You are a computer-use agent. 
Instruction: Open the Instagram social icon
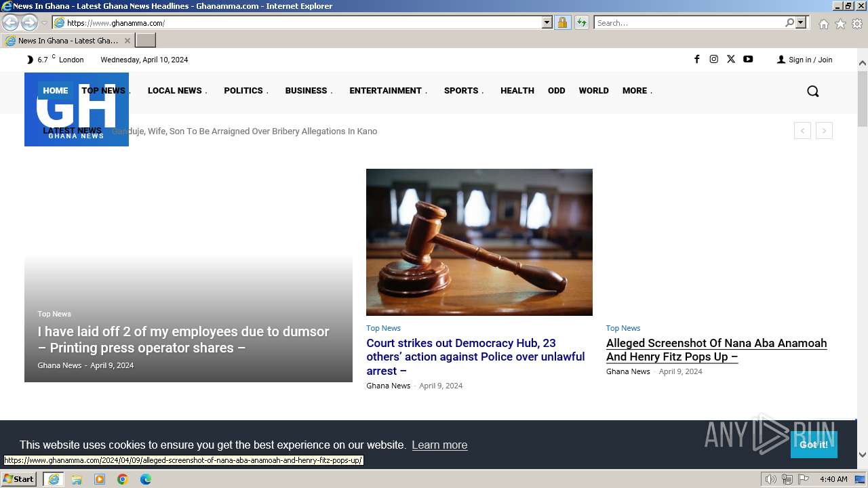[713, 59]
